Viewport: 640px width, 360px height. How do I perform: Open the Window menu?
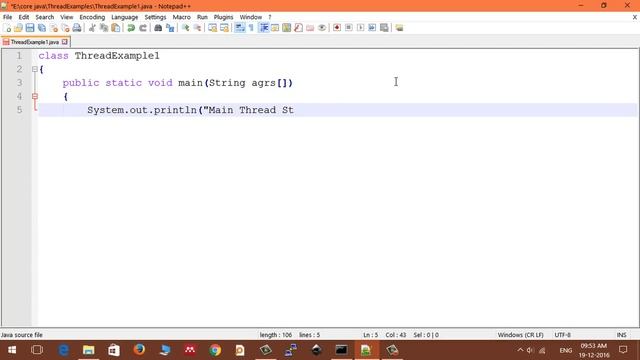click(251, 17)
